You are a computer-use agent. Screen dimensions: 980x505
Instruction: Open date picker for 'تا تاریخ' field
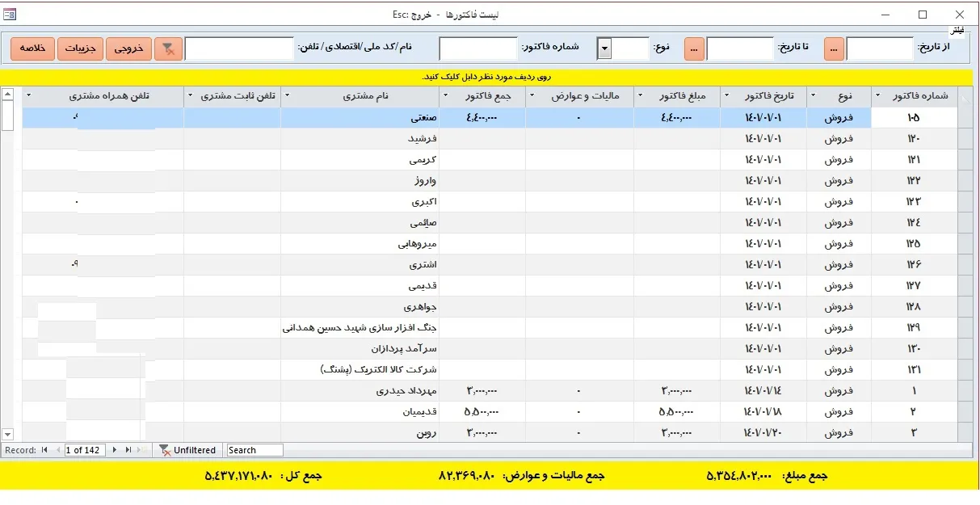(x=694, y=48)
